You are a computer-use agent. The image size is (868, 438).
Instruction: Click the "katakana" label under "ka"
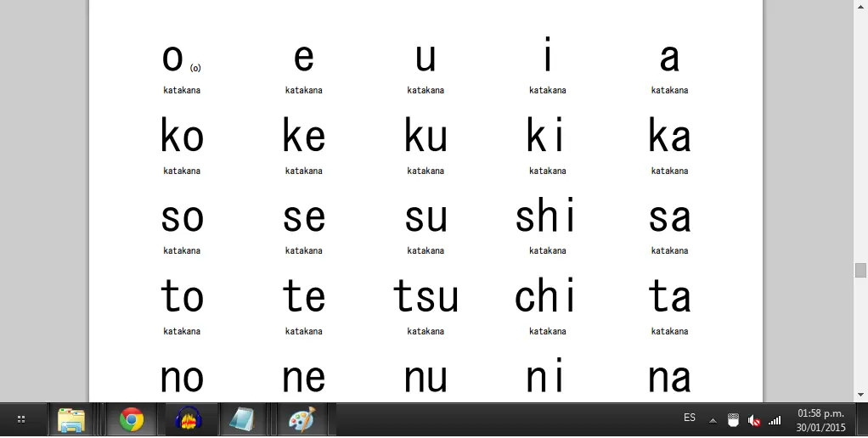pos(669,171)
